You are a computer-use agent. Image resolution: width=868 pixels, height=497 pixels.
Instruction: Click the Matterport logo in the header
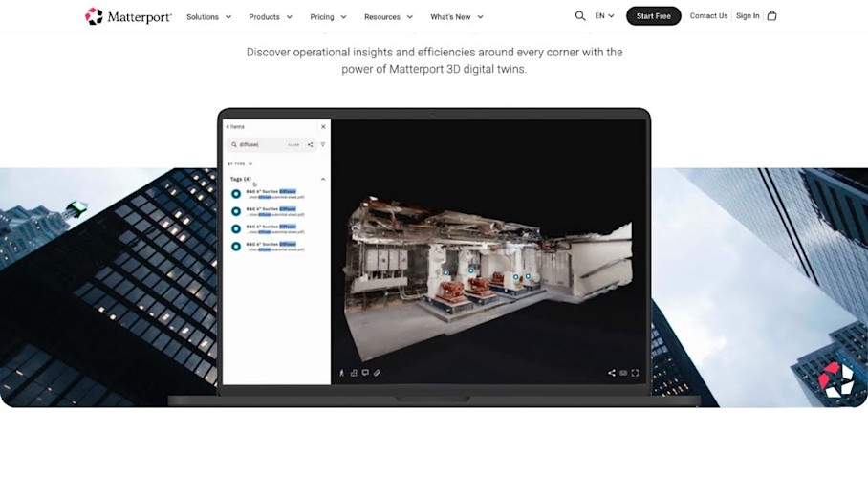(128, 16)
